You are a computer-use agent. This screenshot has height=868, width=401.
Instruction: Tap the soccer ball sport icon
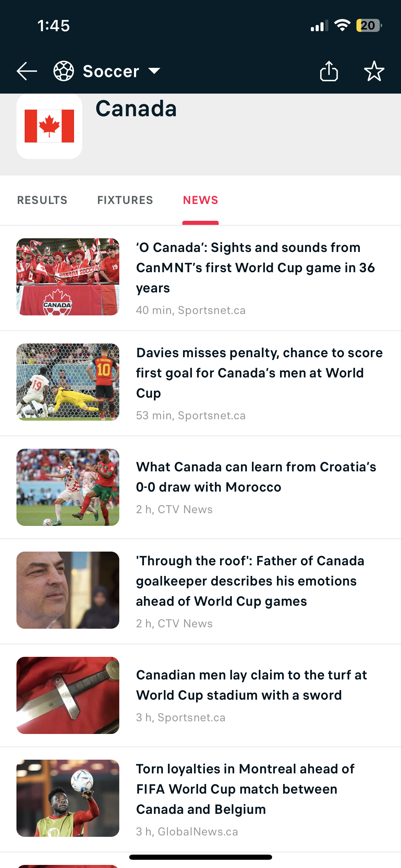coord(64,71)
